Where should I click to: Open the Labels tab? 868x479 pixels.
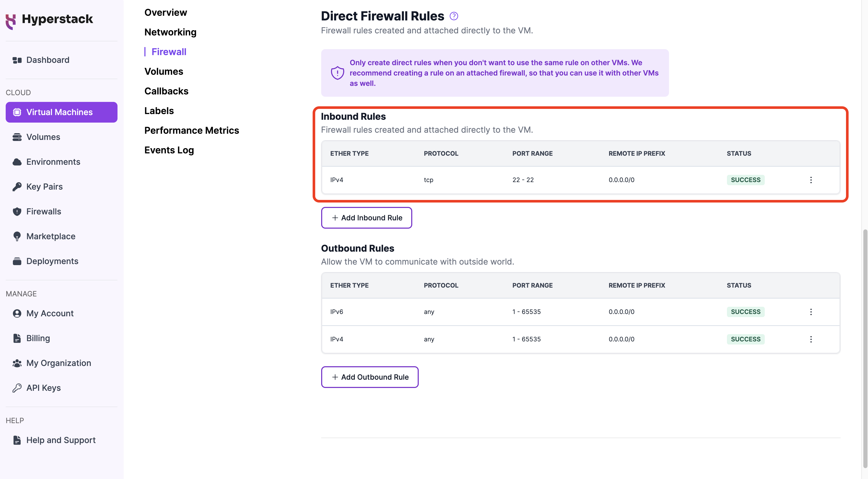(159, 111)
